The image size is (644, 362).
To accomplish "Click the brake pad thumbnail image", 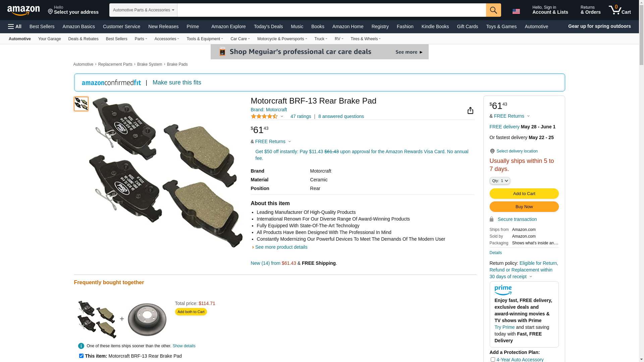I will coord(81,104).
